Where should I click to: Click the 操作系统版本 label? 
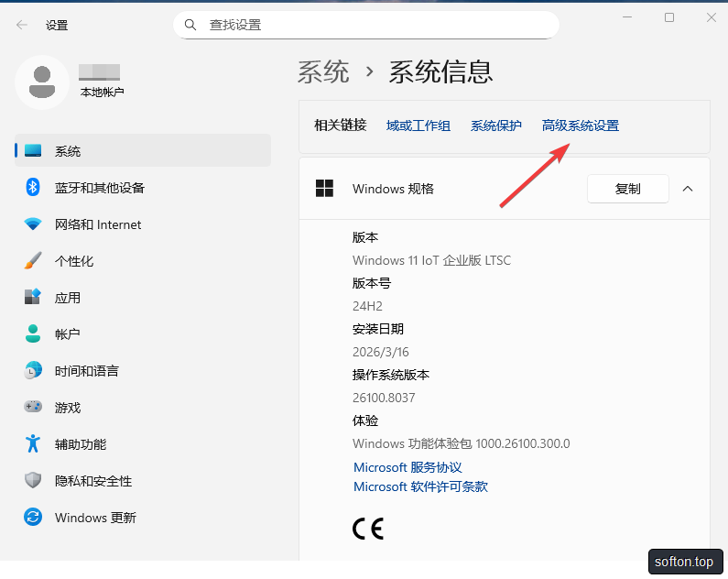pyautogui.click(x=391, y=375)
